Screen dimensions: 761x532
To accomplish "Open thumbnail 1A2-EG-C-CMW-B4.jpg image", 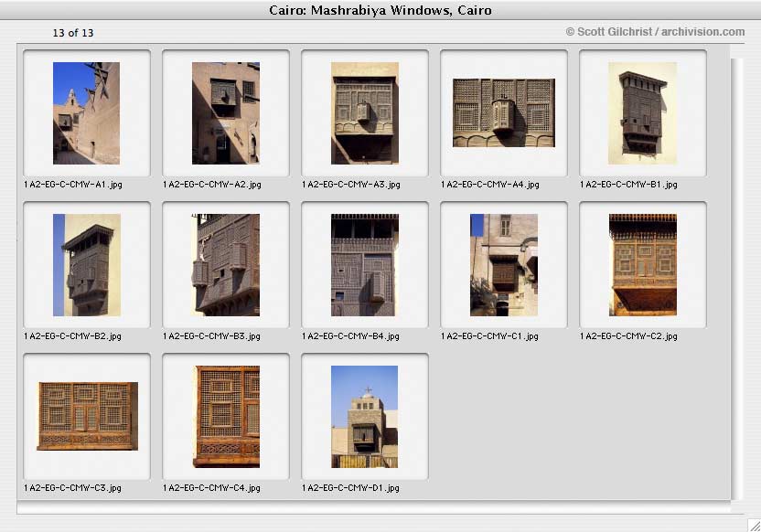I will click(x=365, y=265).
